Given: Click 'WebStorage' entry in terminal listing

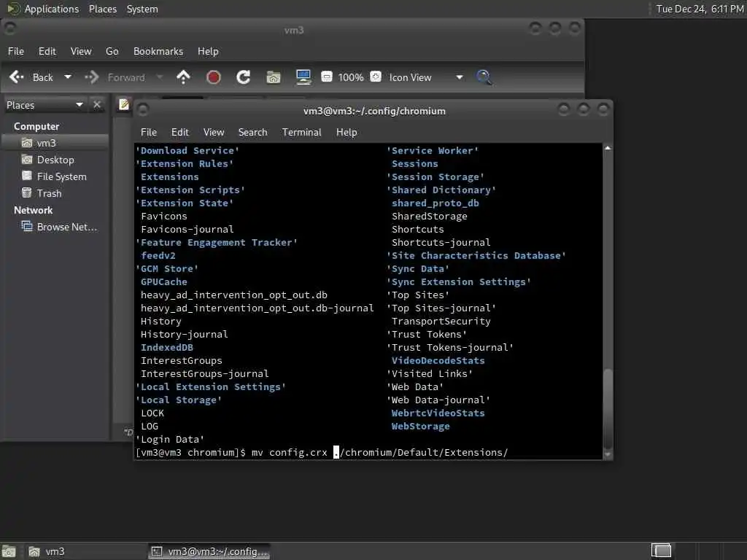Looking at the screenshot, I should click(x=421, y=426).
